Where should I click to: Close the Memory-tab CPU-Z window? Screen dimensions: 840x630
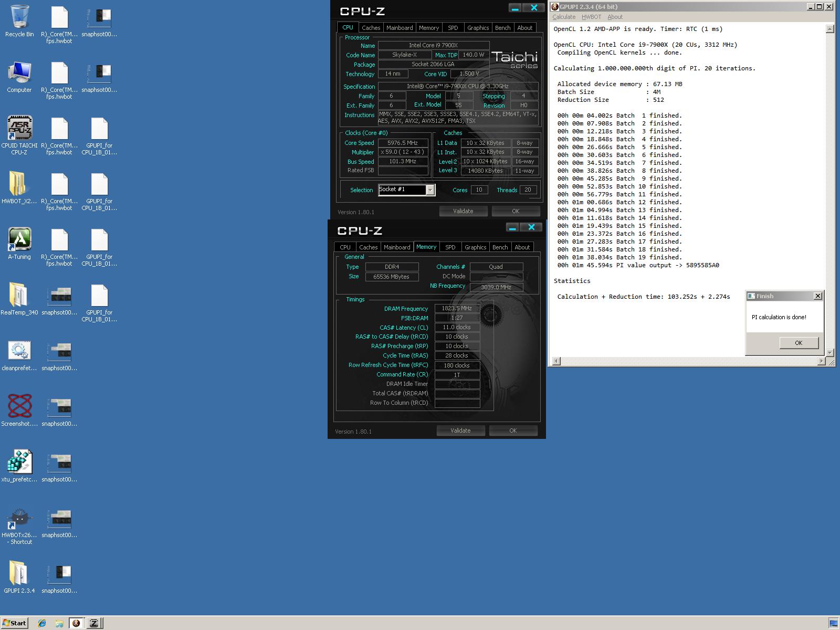531,227
